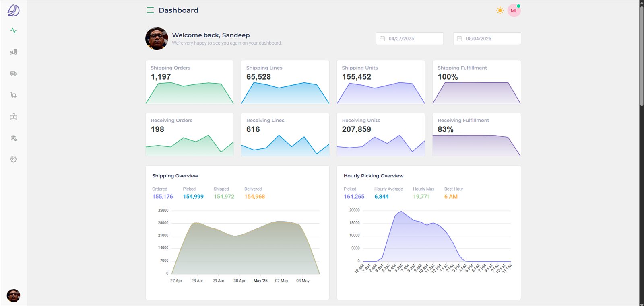This screenshot has height=306, width=644.
Task: Open the Shipping Units card
Action: tap(381, 82)
